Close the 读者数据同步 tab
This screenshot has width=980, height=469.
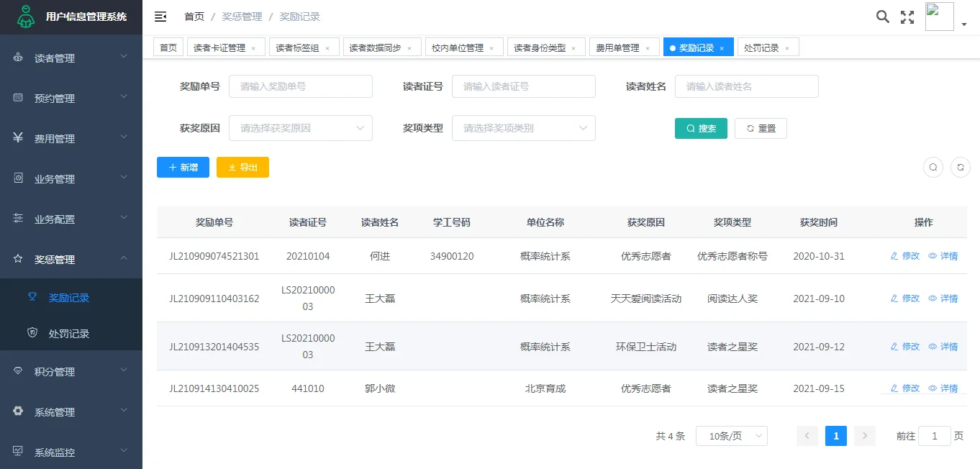pyautogui.click(x=409, y=48)
